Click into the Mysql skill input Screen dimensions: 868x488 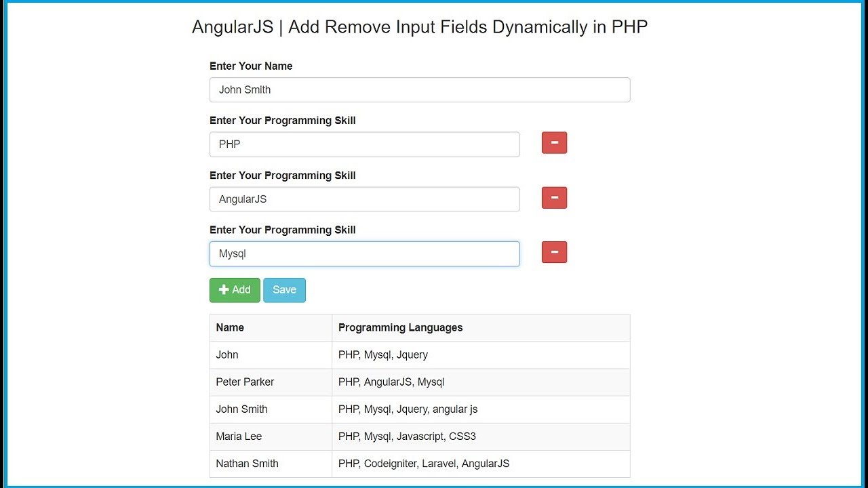click(364, 254)
